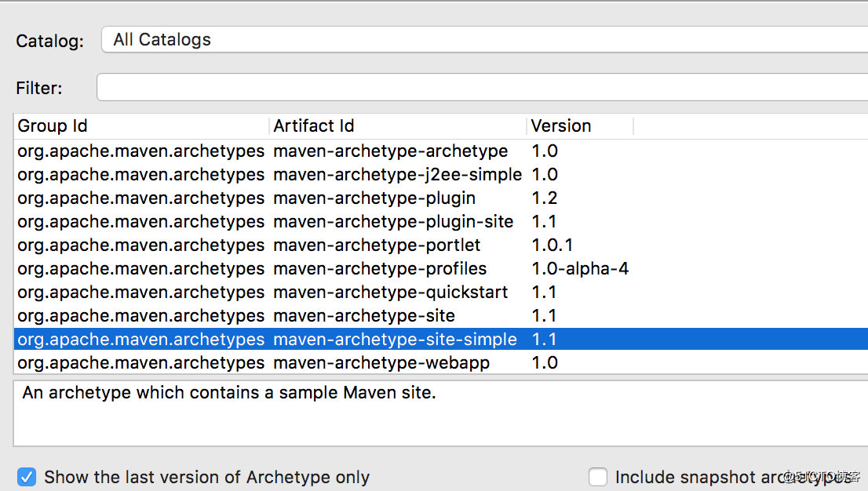Enable Include snapshot archetypes checkbox
Image resolution: width=868 pixels, height=491 pixels.
[x=598, y=477]
